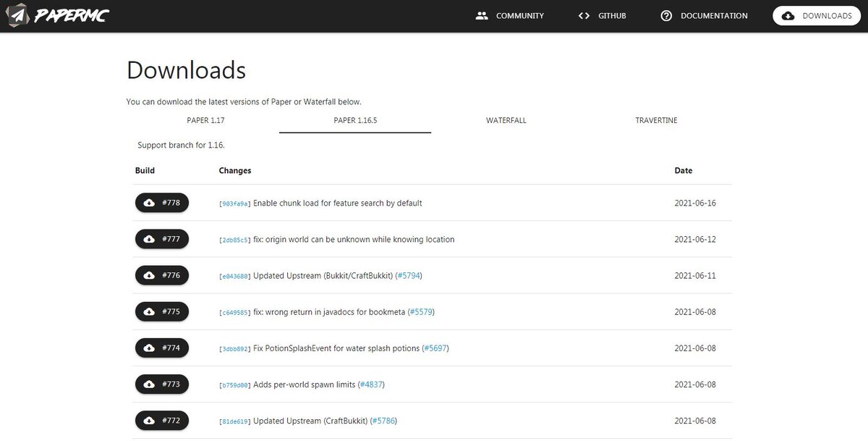The height and width of the screenshot is (441, 868).
Task: Download build #773
Action: point(162,384)
